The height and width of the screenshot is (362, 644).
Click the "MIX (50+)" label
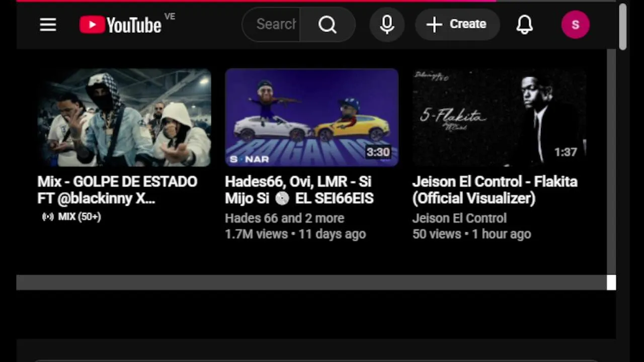click(79, 217)
